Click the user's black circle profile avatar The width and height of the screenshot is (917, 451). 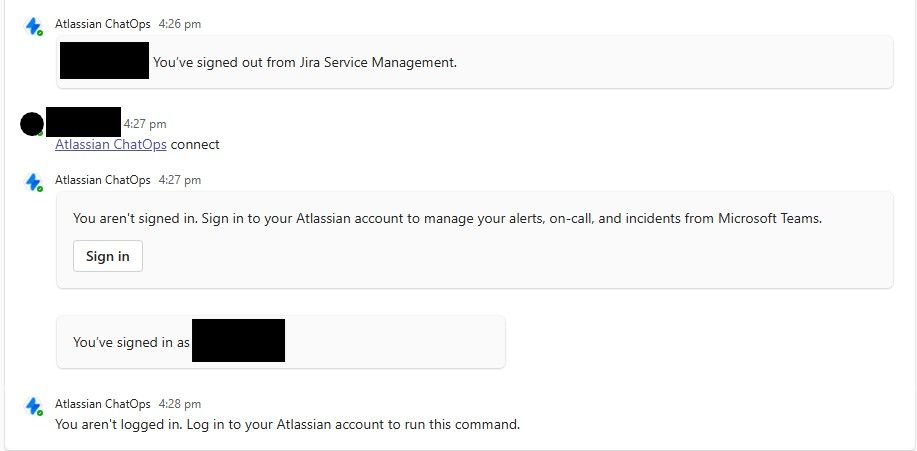pyautogui.click(x=32, y=124)
